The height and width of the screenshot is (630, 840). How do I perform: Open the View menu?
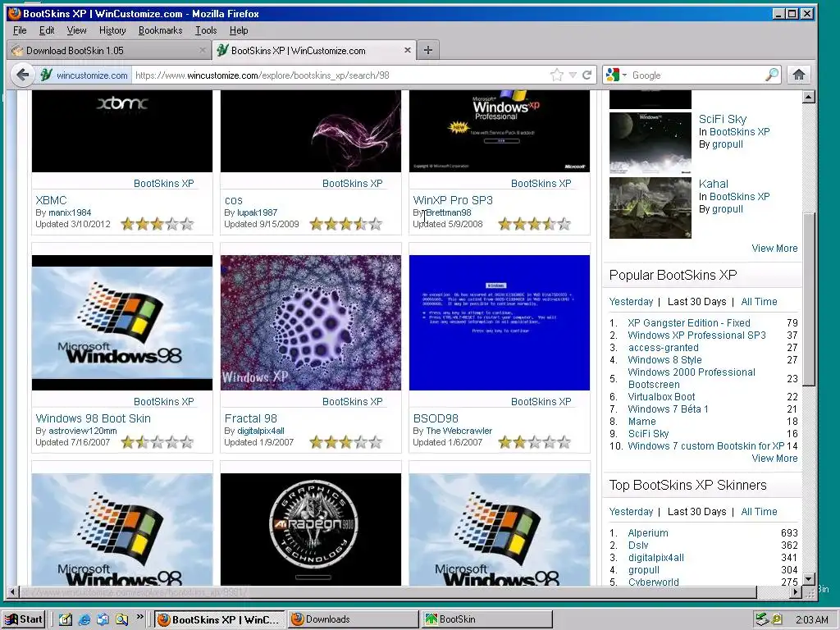tap(76, 30)
